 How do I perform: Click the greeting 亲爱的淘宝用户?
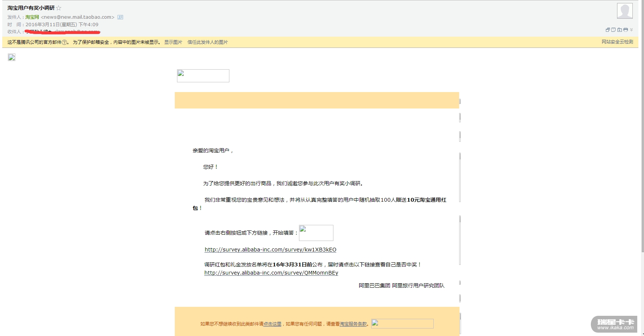click(211, 150)
